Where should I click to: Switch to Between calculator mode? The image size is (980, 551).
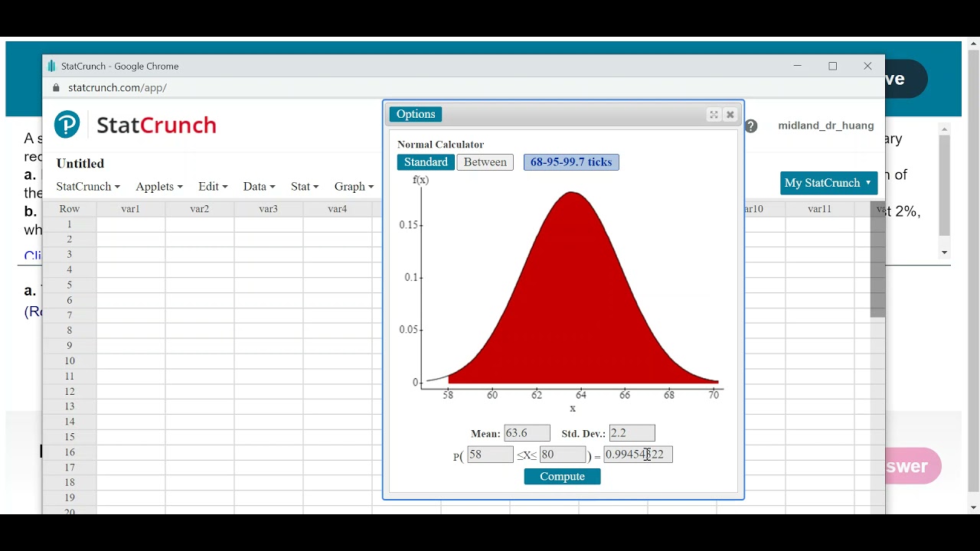(485, 162)
